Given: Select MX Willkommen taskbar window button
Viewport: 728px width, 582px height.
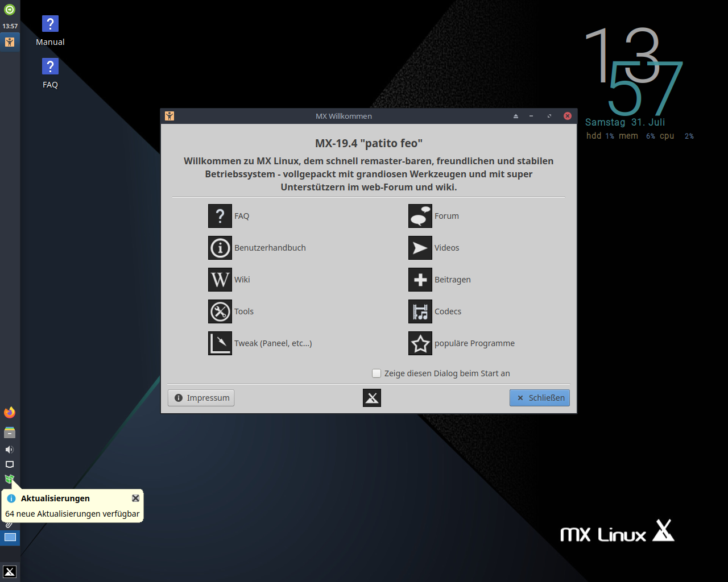Looking at the screenshot, I should (10, 42).
